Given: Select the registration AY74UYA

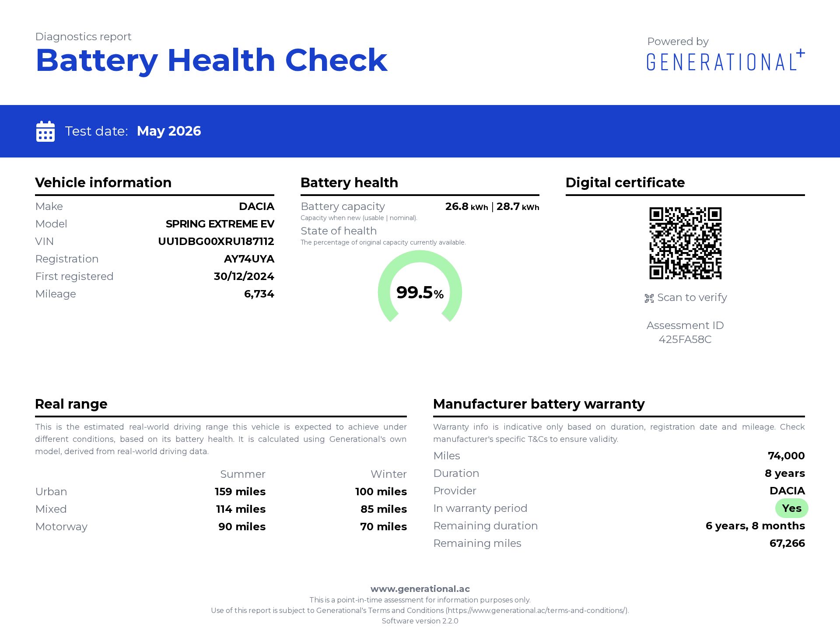Looking at the screenshot, I should 249,259.
